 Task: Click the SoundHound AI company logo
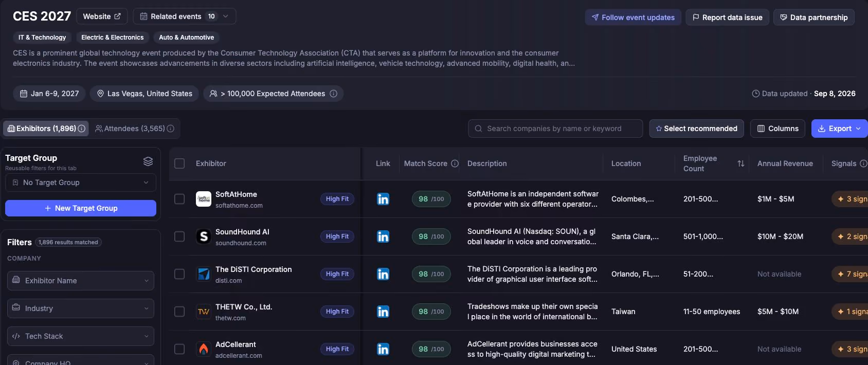pyautogui.click(x=204, y=236)
